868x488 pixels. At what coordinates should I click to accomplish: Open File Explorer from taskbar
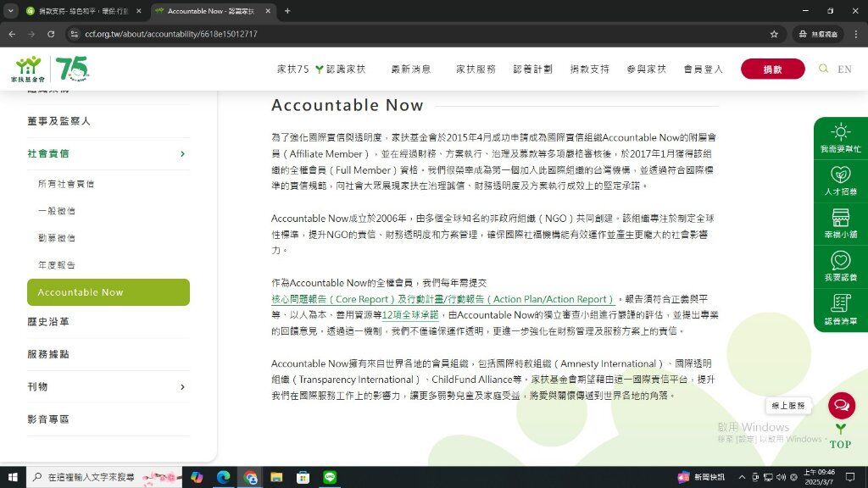tap(276, 477)
